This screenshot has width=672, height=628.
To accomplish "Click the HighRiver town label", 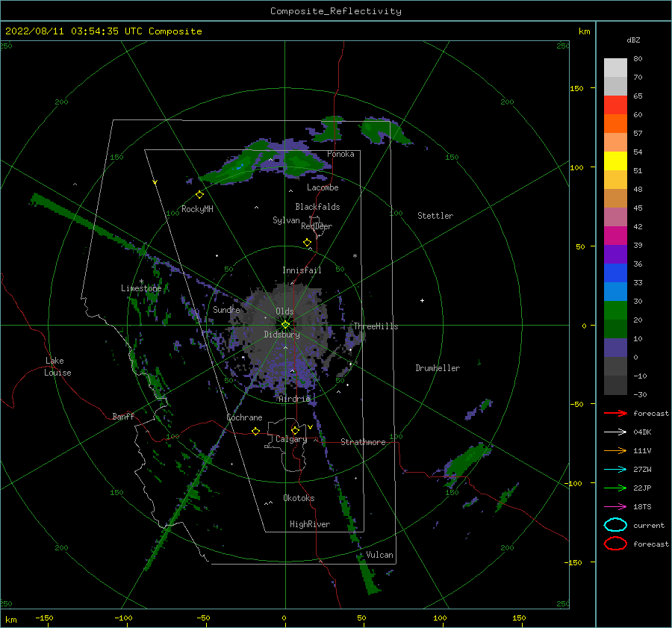I will [310, 524].
